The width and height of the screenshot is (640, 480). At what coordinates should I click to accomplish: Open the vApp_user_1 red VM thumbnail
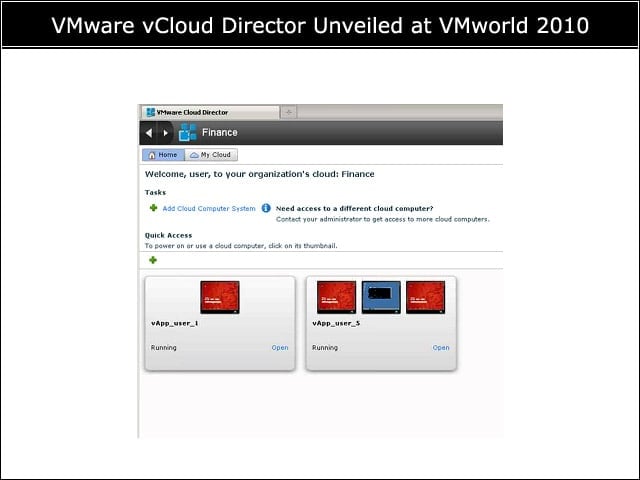(220, 297)
